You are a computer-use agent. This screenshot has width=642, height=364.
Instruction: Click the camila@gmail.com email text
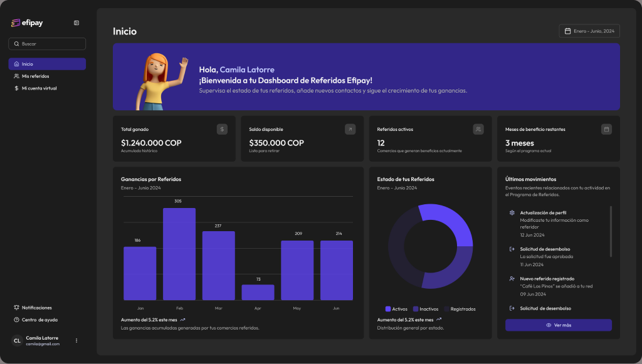coord(43,344)
